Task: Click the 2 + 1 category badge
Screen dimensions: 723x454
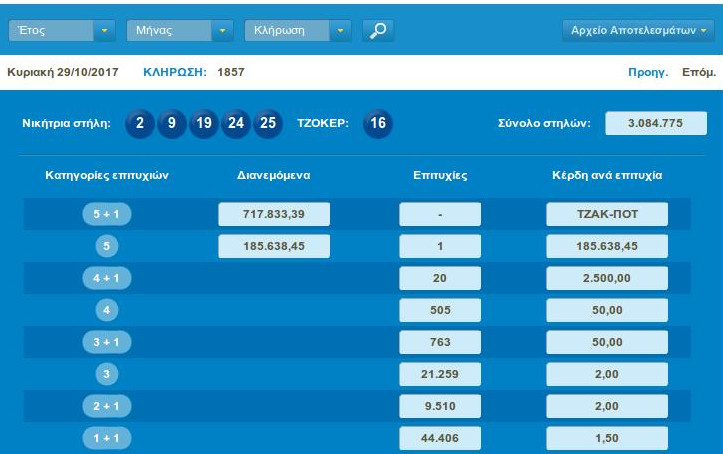Action: tap(107, 406)
